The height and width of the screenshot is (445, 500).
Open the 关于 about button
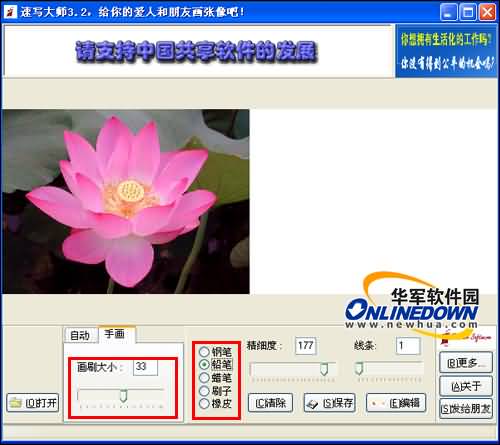point(466,386)
